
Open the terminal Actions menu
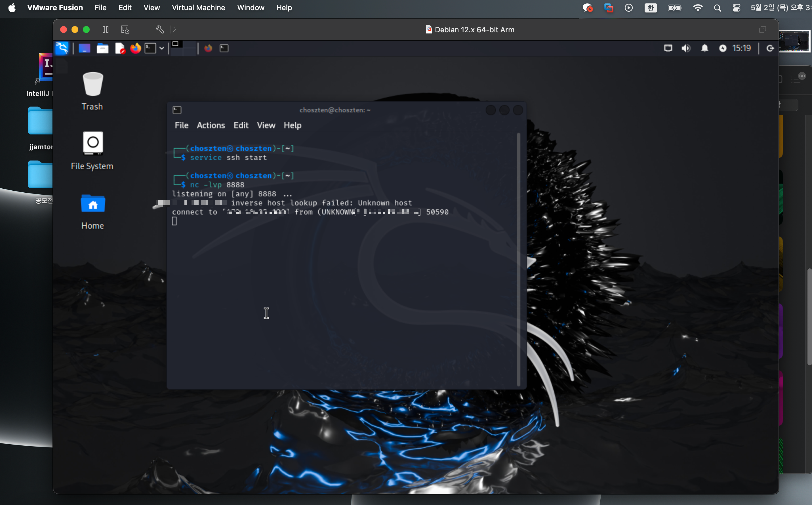point(211,125)
